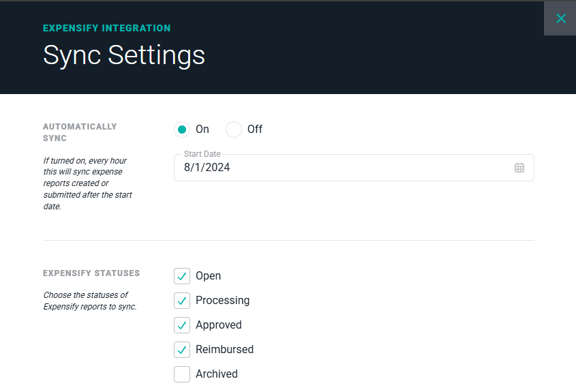The width and height of the screenshot is (576, 392).
Task: Uncheck the Reimbursed status checkbox
Action: click(182, 350)
